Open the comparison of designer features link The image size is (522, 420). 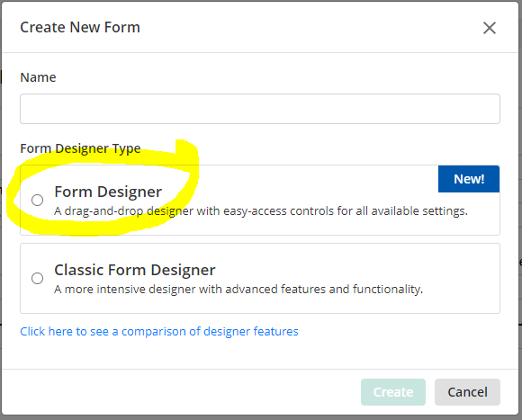pos(159,332)
